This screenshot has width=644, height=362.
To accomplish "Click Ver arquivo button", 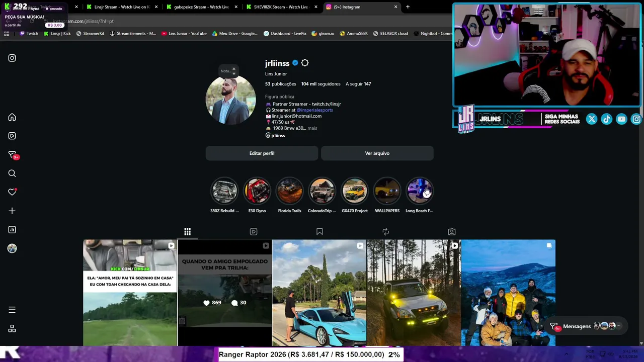I will pyautogui.click(x=377, y=153).
